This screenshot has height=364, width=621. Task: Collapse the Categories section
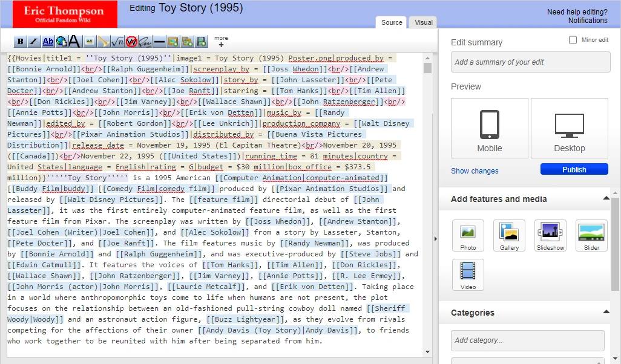[x=606, y=312]
